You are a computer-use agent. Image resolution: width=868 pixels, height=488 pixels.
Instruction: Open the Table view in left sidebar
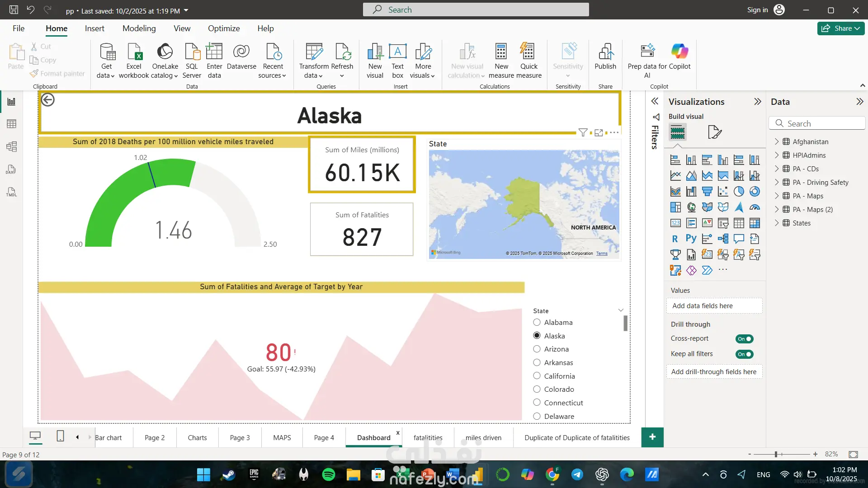pyautogui.click(x=12, y=124)
